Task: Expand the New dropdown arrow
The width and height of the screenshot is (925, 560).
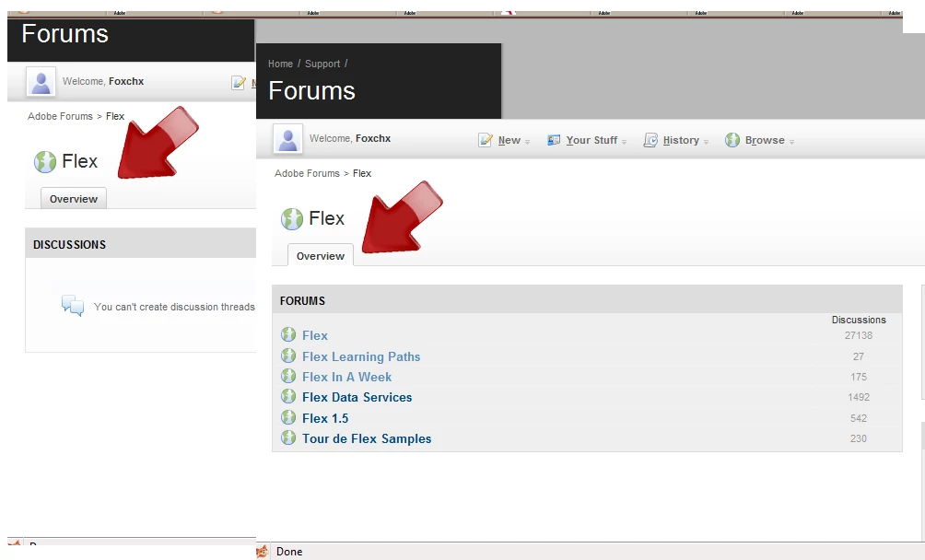Action: pos(527,142)
